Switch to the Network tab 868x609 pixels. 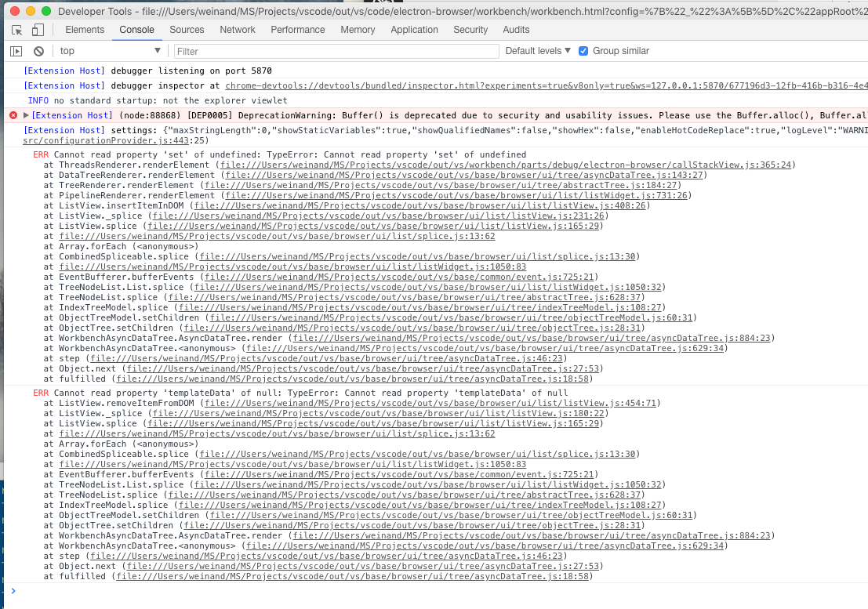237,29
